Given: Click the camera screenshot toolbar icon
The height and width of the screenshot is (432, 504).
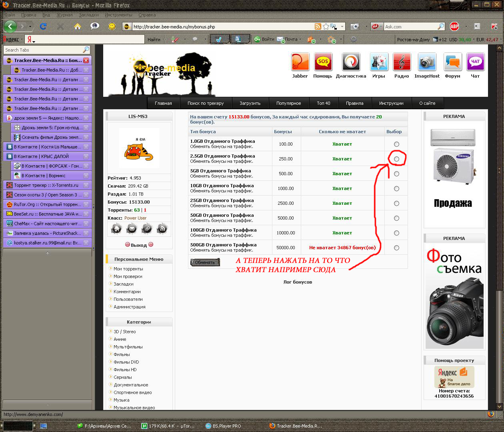Looking at the screenshot, I should pos(355,26).
